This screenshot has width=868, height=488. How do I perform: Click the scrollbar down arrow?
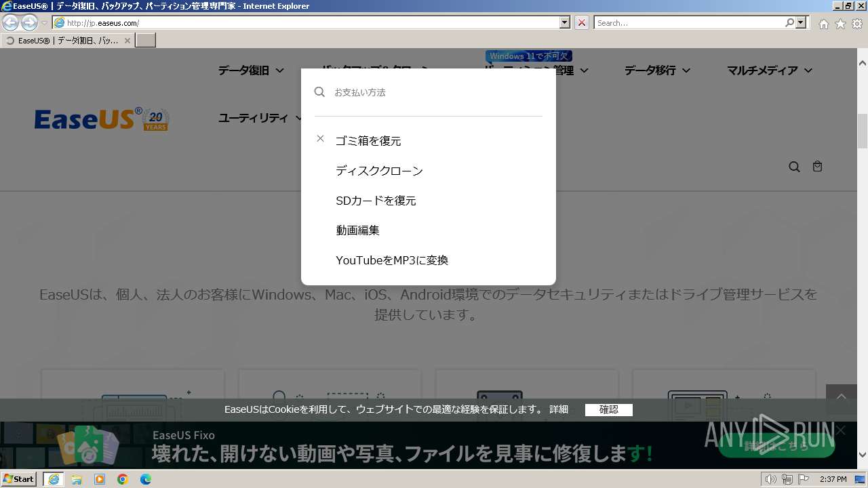point(863,455)
